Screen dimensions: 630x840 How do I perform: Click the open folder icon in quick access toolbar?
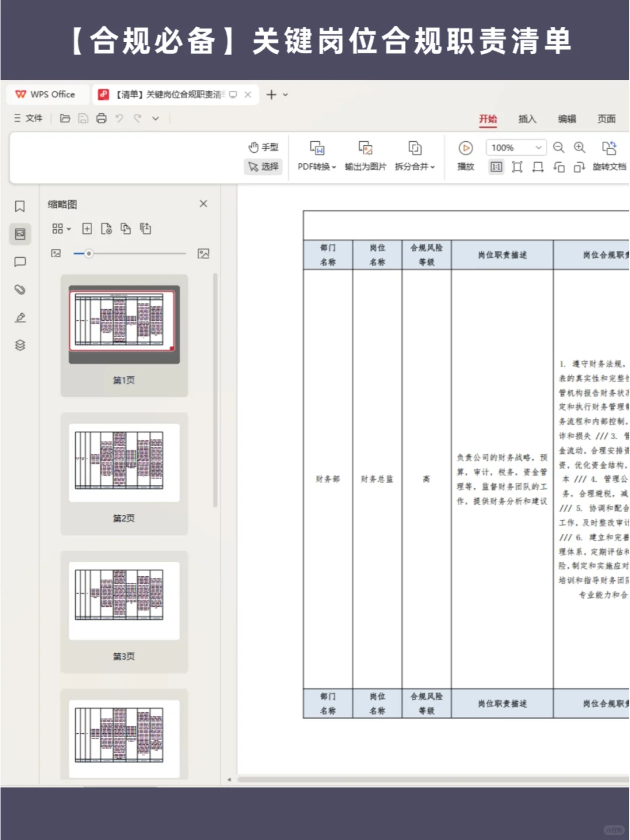pos(65,118)
